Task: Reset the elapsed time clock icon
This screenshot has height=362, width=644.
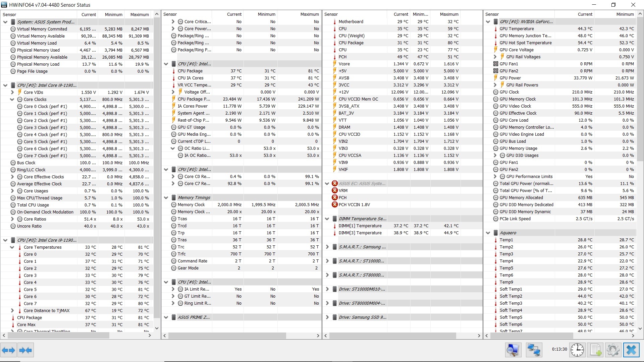Action: point(577,350)
